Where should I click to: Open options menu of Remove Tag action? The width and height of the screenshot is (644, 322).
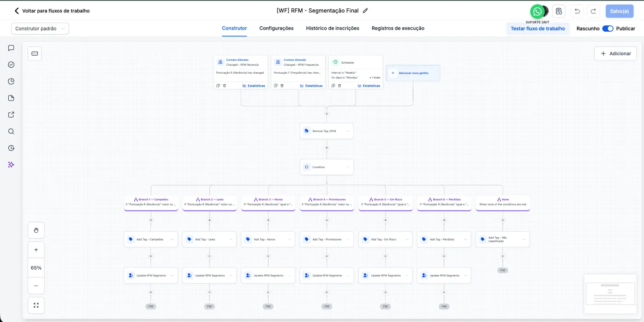click(x=348, y=131)
